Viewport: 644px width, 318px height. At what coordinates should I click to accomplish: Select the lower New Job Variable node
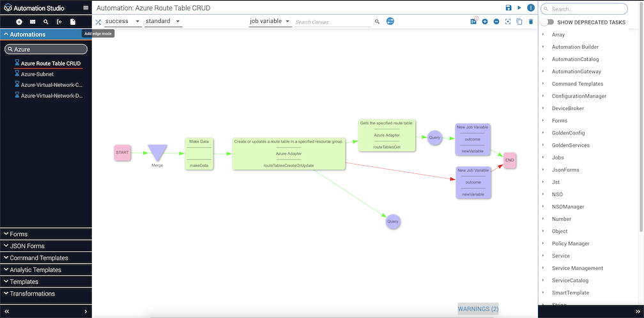473,182
